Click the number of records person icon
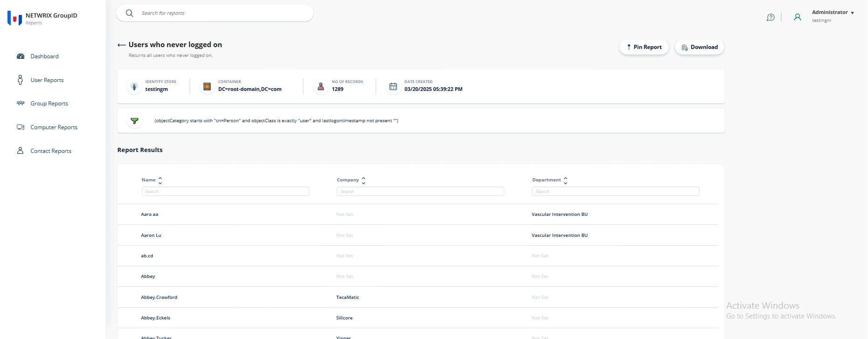Image resolution: width=868 pixels, height=339 pixels. click(321, 87)
